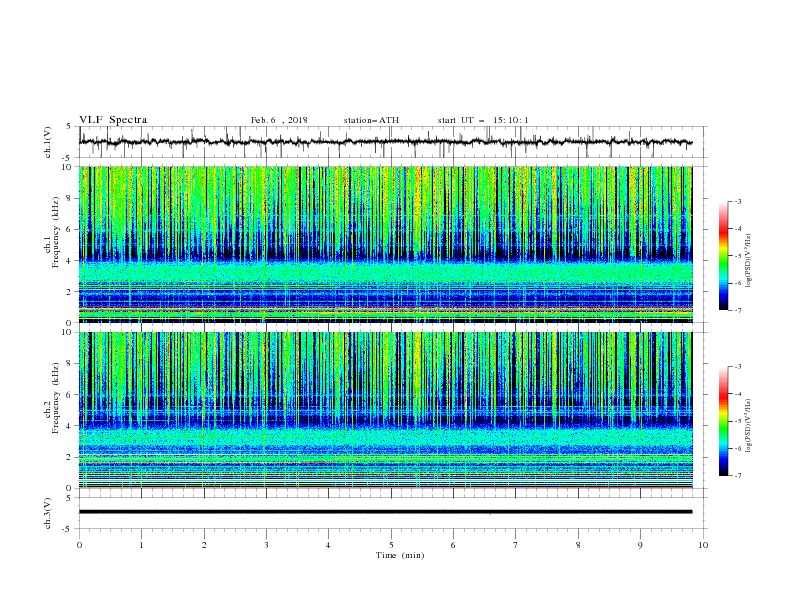The image size is (792, 612).
Task: Click the ch.1 color bar "log(PSD)(V²/Hz)" label
Action: tap(748, 261)
